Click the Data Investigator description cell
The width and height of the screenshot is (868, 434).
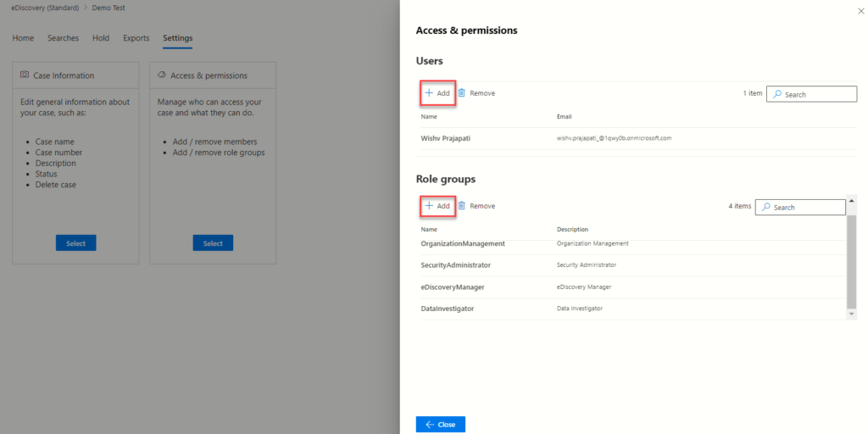[x=580, y=309]
